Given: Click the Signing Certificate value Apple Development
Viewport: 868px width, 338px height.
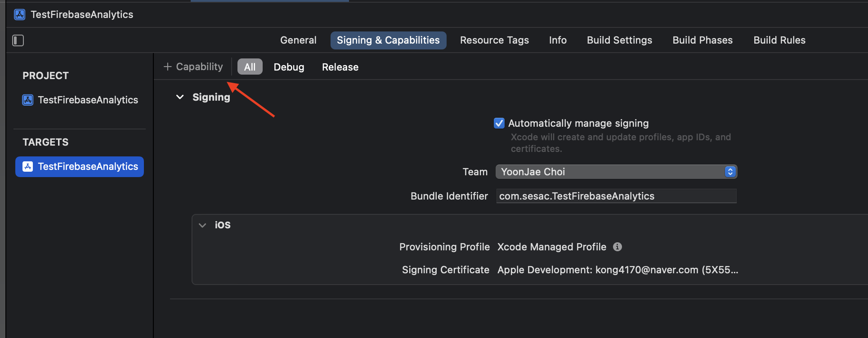Looking at the screenshot, I should [x=617, y=270].
